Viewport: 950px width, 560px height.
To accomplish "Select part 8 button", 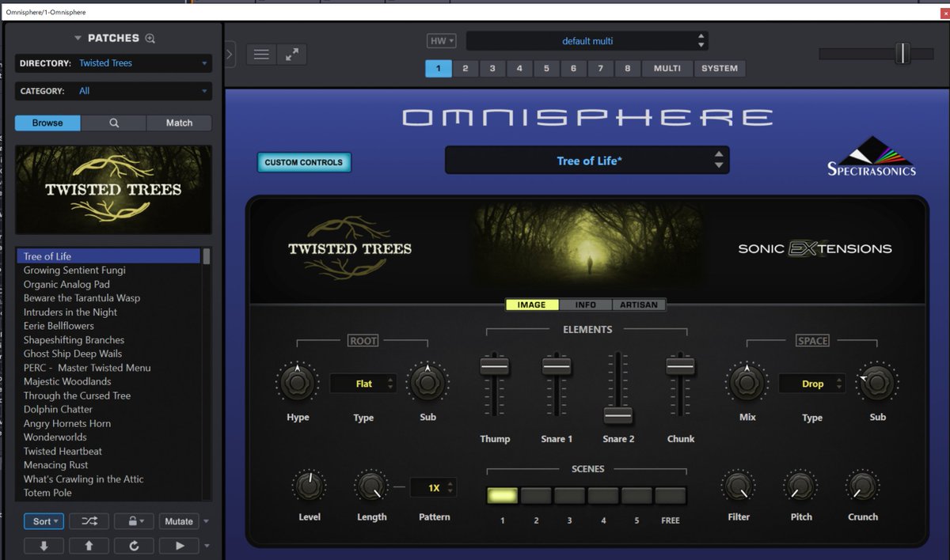I will 628,68.
